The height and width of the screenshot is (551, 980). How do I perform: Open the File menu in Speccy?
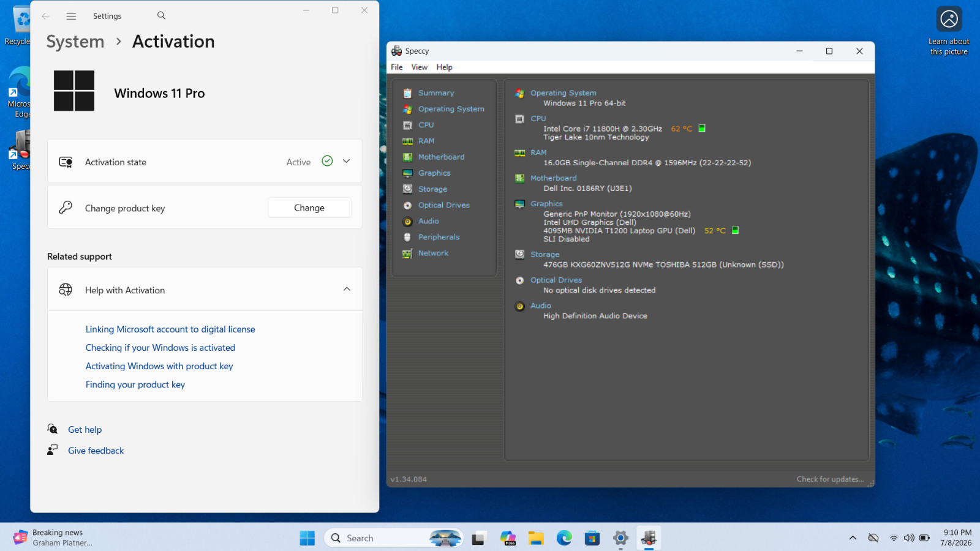(x=397, y=67)
